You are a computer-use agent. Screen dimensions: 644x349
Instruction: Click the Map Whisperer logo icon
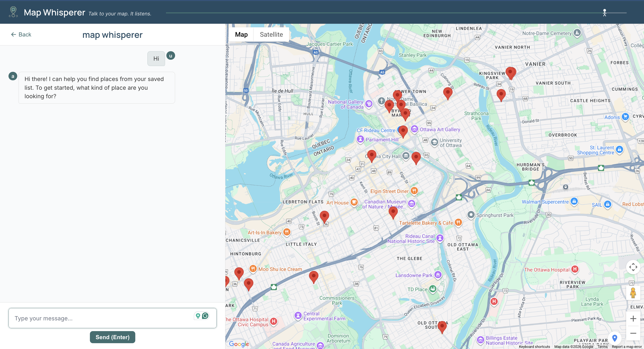[x=13, y=12]
